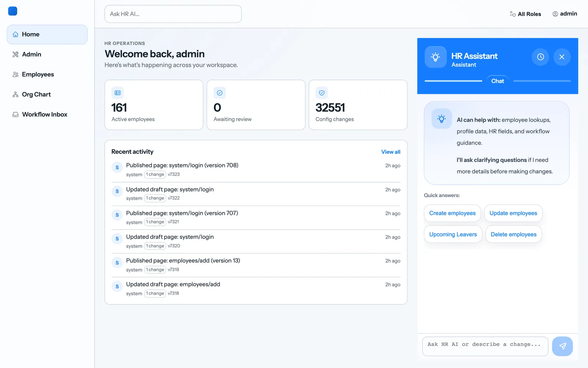Click the Awaiting review checkmark icon

(220, 93)
